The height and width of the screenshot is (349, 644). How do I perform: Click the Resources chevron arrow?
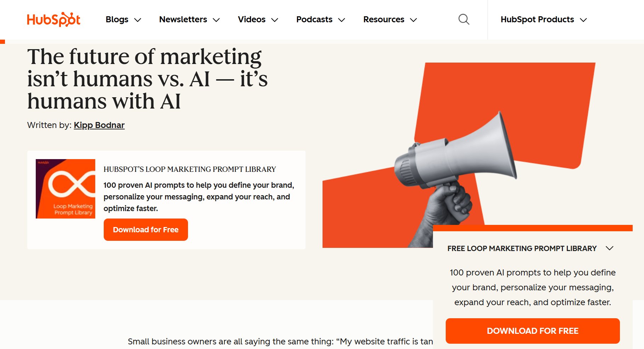tap(414, 20)
